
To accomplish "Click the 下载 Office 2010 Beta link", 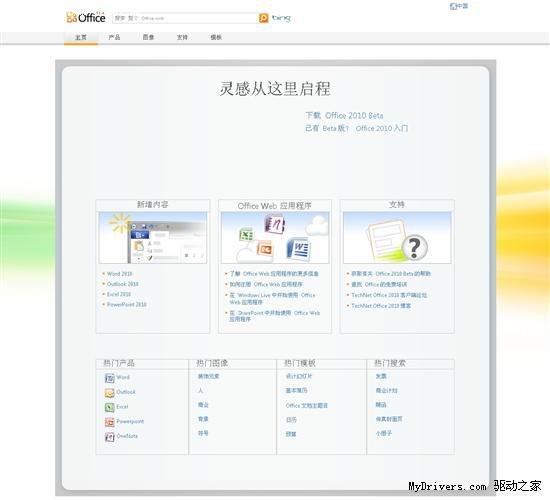I will (344, 115).
